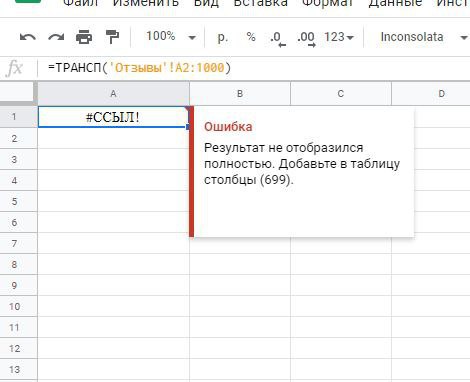Screen dimensions: 470x382
Task: Decrease decimal places button
Action: click(x=277, y=38)
